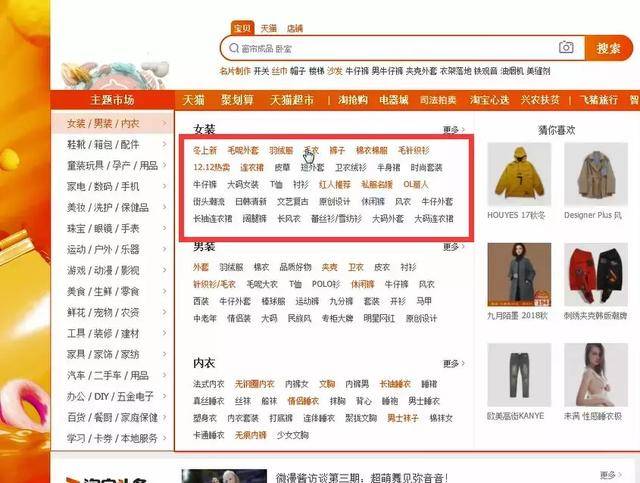Click 更多 link beside 女装 heading
Viewport: 640px width, 483px height.
click(454, 130)
